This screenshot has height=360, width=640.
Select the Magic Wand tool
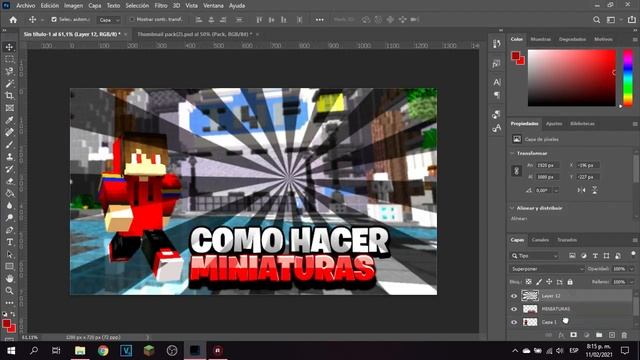click(x=9, y=84)
